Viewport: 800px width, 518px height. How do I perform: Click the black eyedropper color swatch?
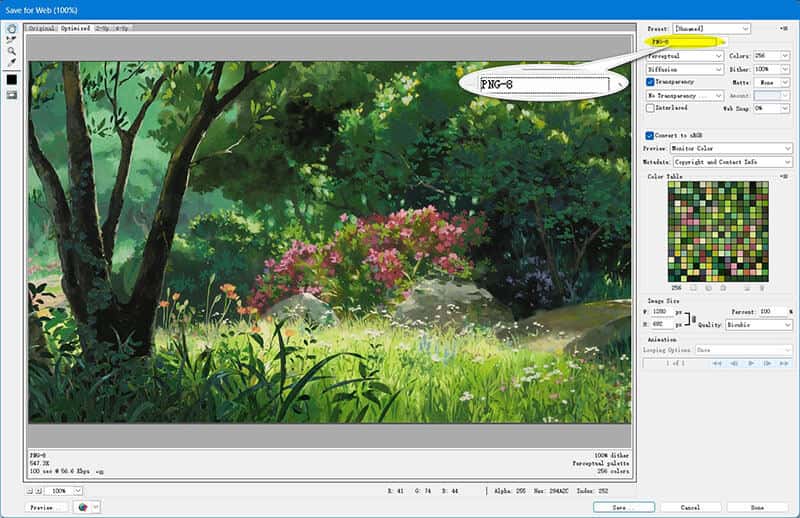coord(12,79)
